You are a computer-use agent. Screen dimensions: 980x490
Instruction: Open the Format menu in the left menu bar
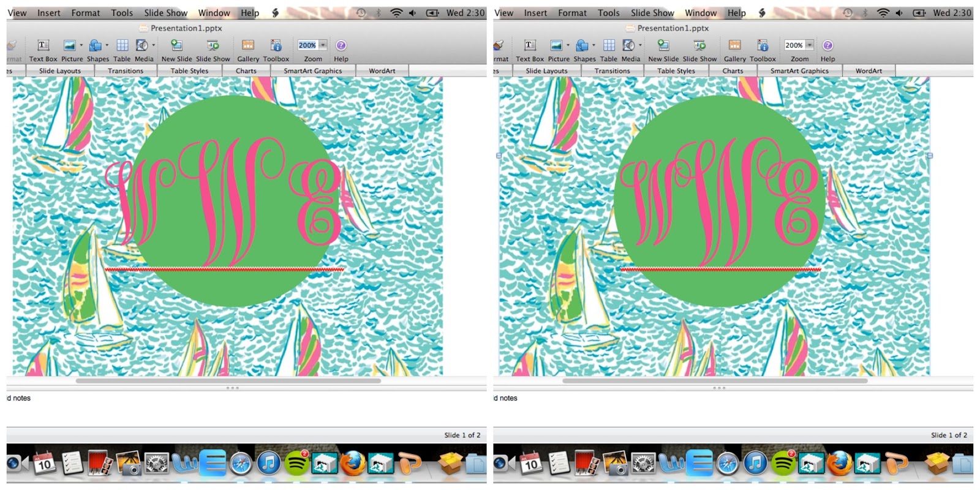(x=86, y=13)
